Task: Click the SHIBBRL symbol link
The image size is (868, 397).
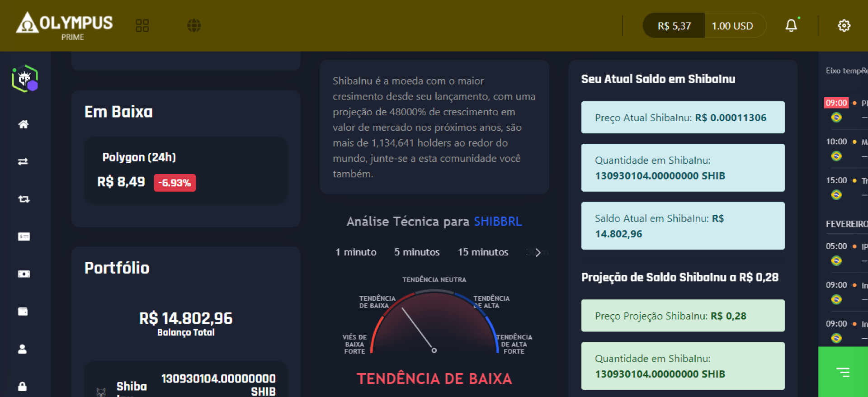Action: (498, 222)
